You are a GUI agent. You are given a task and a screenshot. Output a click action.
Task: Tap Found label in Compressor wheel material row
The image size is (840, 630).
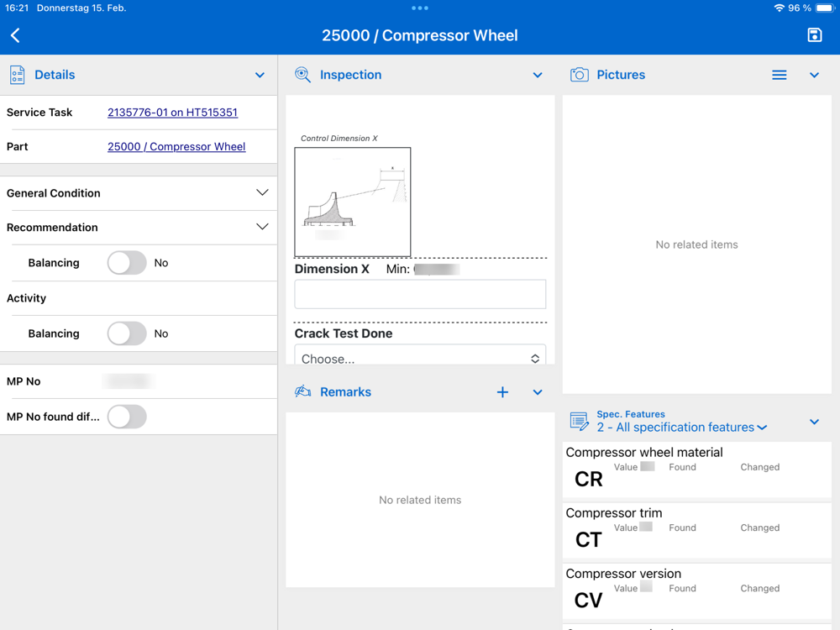682,467
